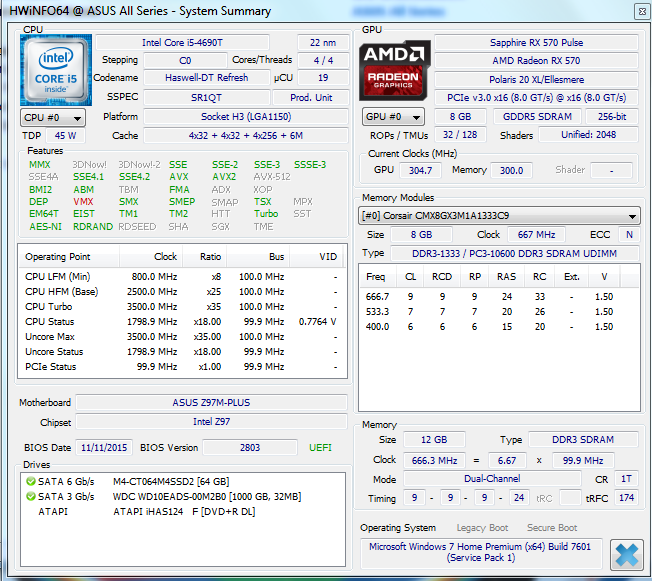Select the 533.3 frequency timing row
Viewport: 652px width, 581px height.
click(x=499, y=312)
